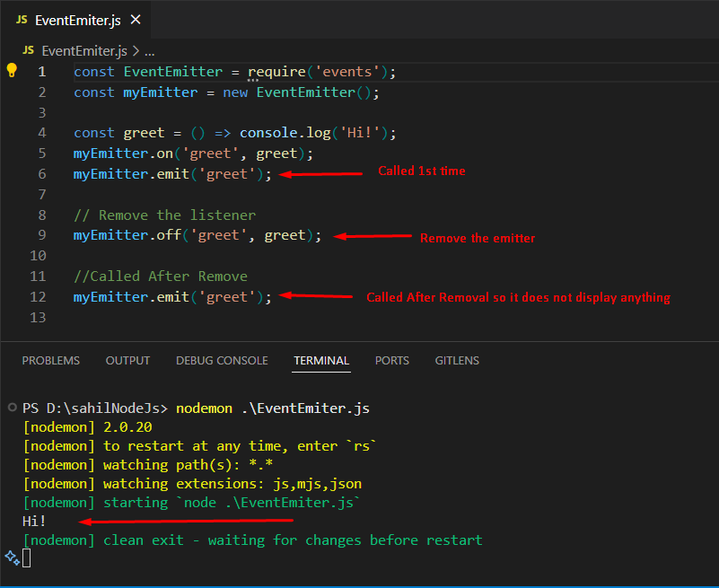Show the DEBUG CONSOLE panel

pos(222,360)
